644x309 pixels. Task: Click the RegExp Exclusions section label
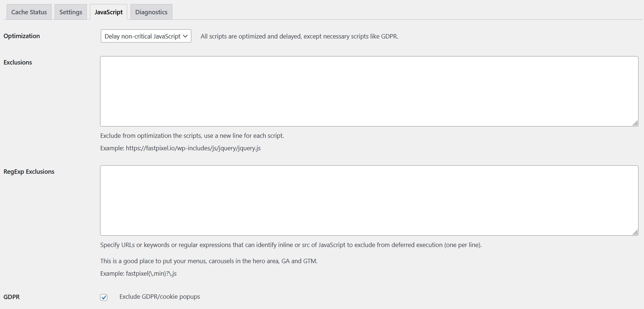tap(29, 172)
